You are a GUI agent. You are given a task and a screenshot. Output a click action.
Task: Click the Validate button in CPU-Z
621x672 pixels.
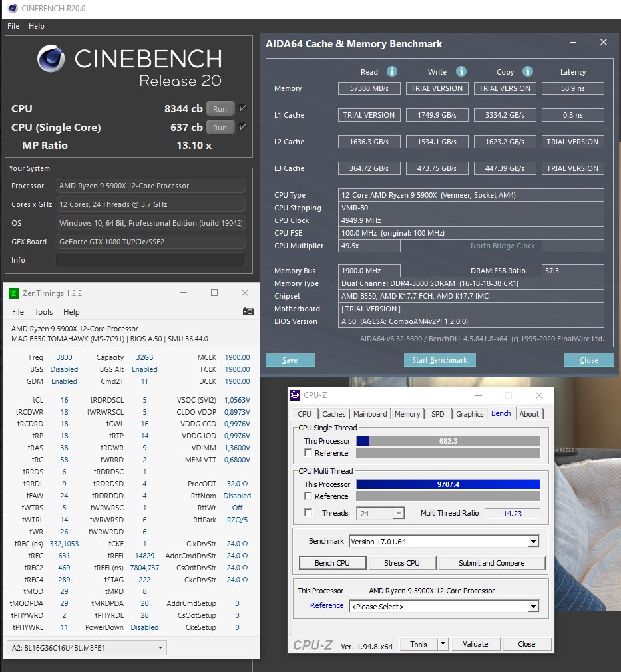pyautogui.click(x=475, y=644)
